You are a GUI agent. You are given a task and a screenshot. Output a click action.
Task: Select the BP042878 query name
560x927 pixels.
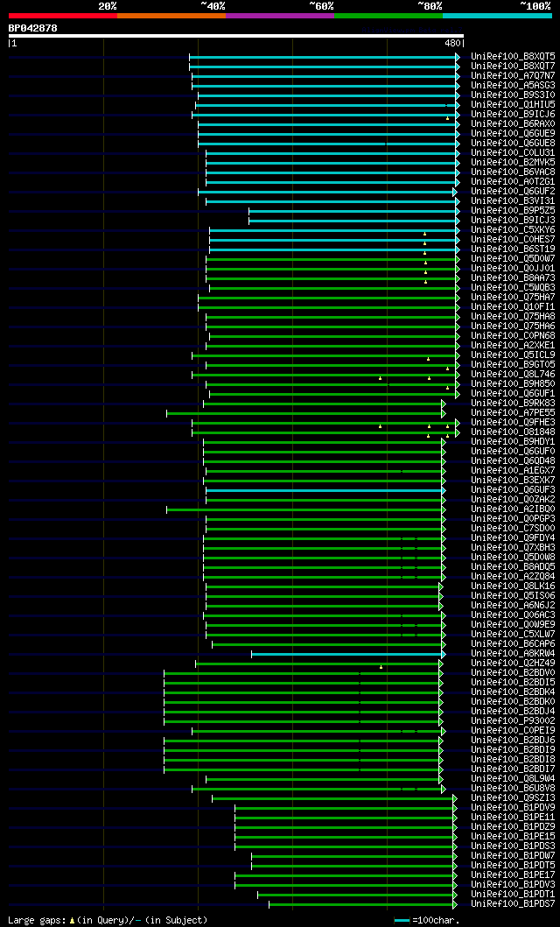coord(33,28)
